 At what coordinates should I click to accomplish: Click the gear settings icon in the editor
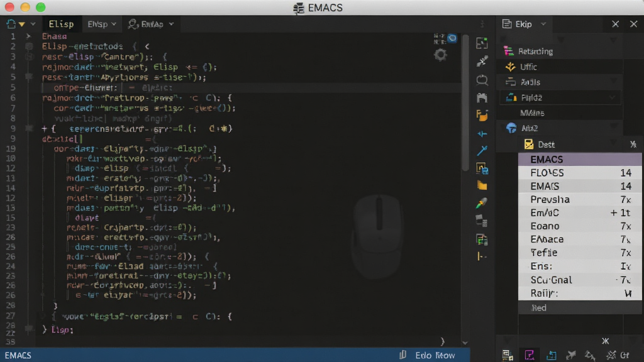pos(440,55)
